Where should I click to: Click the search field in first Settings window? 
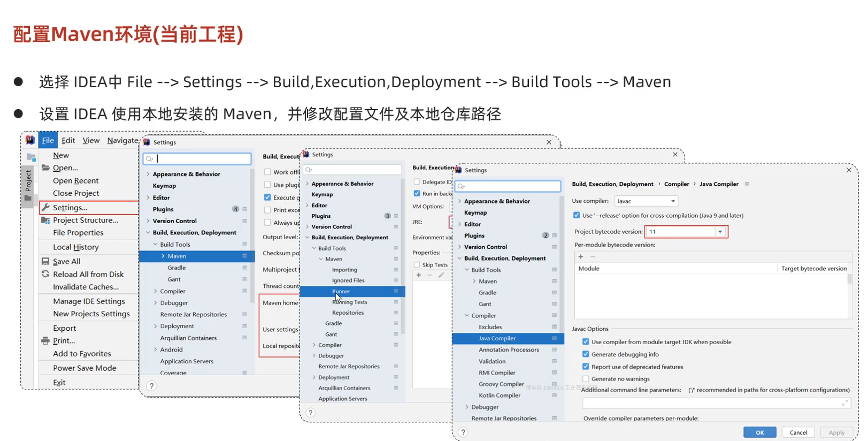[x=197, y=159]
